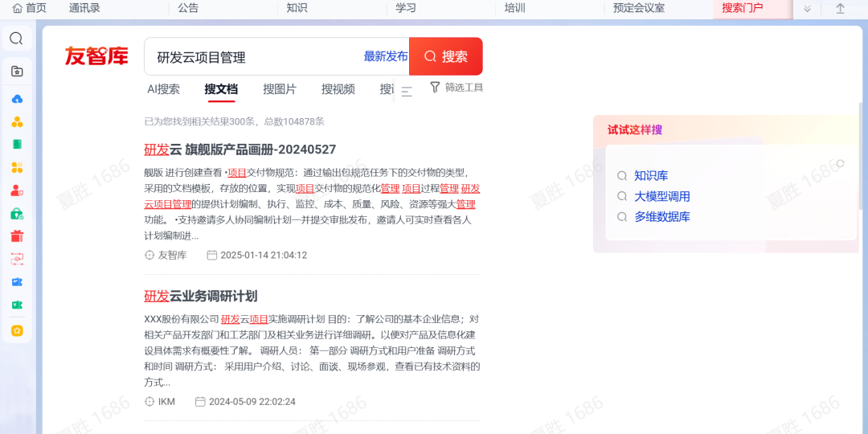The height and width of the screenshot is (434, 868).
Task: Expand the search category list menu
Action: tap(407, 91)
